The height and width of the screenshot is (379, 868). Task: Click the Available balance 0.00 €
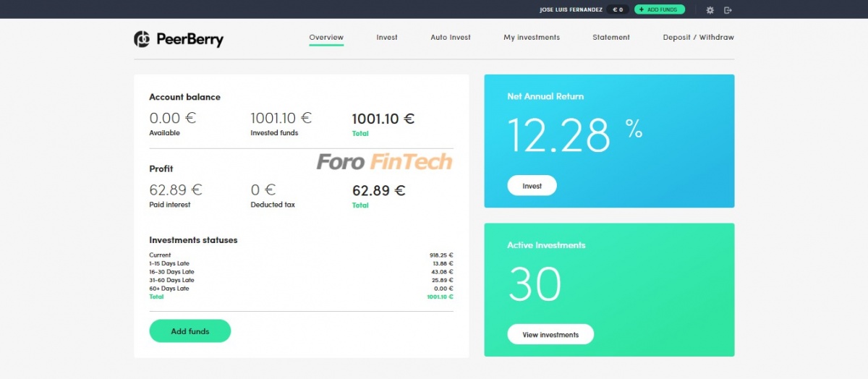[172, 118]
